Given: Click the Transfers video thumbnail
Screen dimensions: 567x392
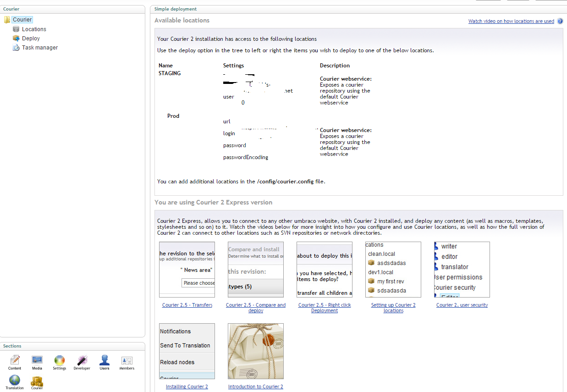Looking at the screenshot, I should click(187, 270).
